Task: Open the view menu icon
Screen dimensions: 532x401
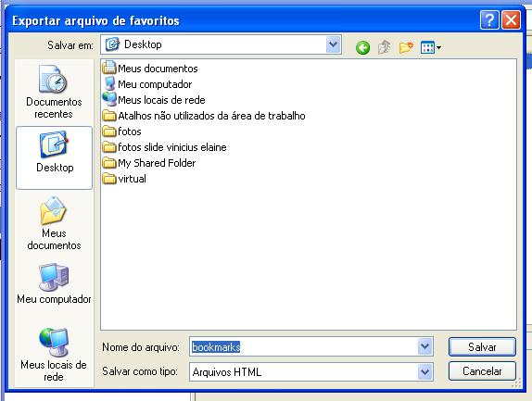Action: 431,47
